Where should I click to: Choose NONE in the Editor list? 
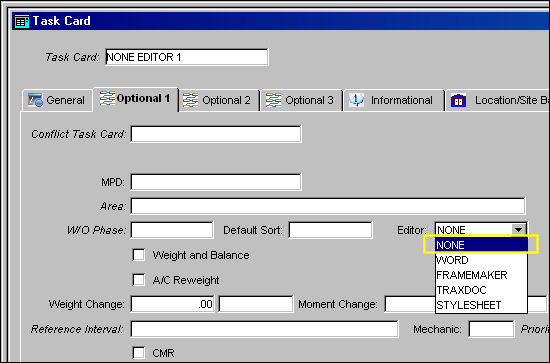tap(481, 245)
